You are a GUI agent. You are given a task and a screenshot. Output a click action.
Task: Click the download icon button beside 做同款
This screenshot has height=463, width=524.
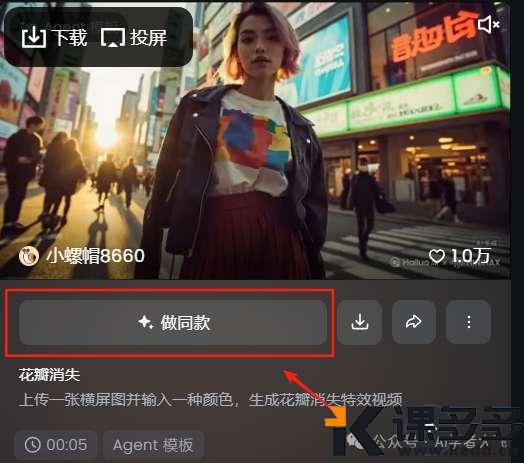[360, 322]
